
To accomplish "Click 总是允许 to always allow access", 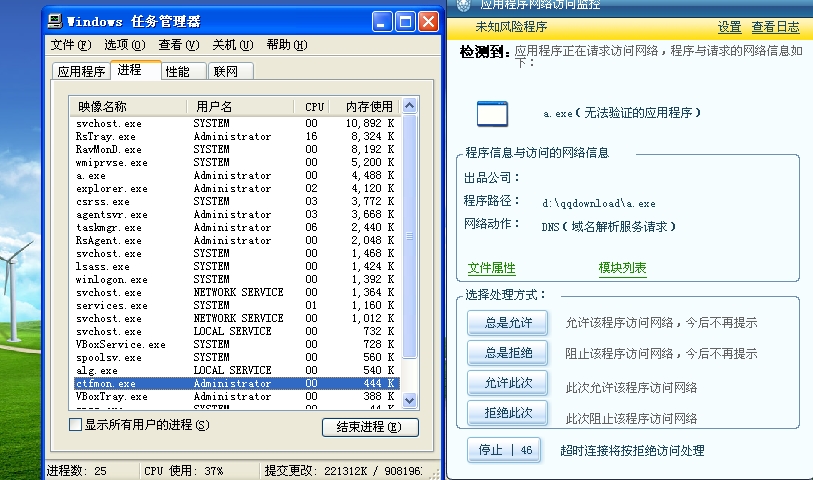I will point(508,322).
